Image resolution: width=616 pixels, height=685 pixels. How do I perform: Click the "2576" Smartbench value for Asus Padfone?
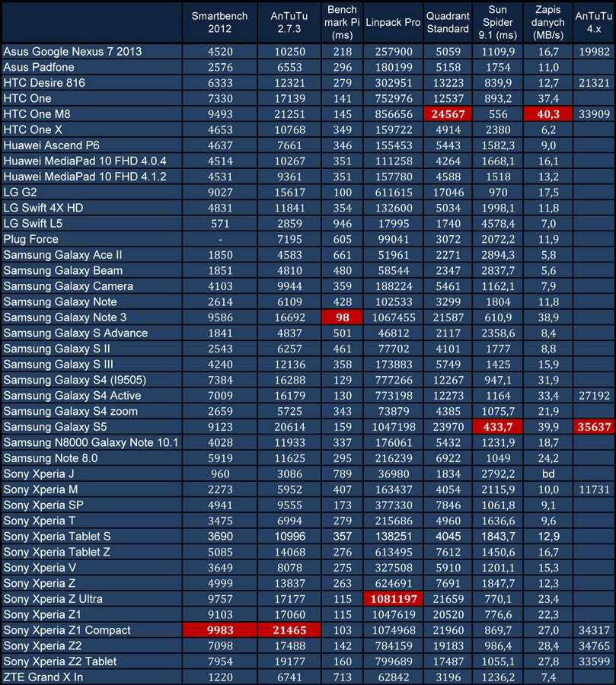(x=220, y=67)
